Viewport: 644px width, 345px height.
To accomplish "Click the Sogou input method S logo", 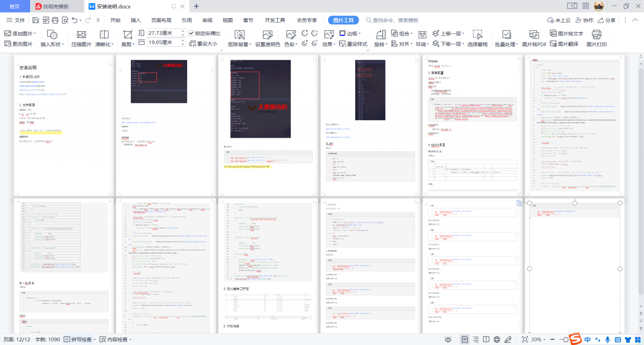I will click(x=575, y=339).
